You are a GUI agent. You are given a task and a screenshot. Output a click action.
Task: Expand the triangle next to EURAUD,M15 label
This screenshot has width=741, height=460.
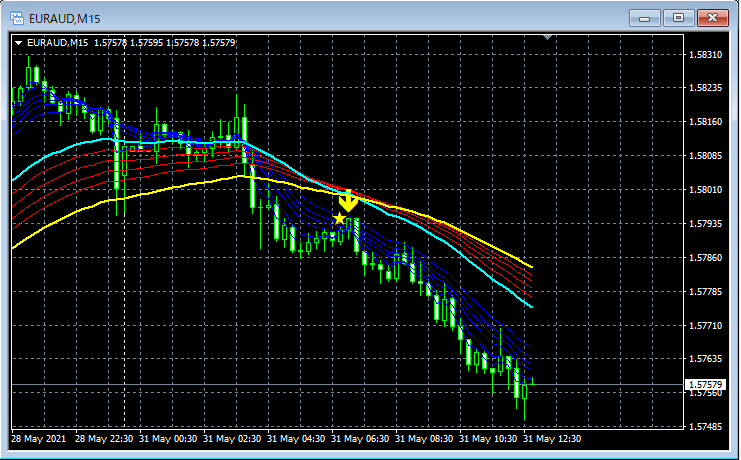(18, 43)
